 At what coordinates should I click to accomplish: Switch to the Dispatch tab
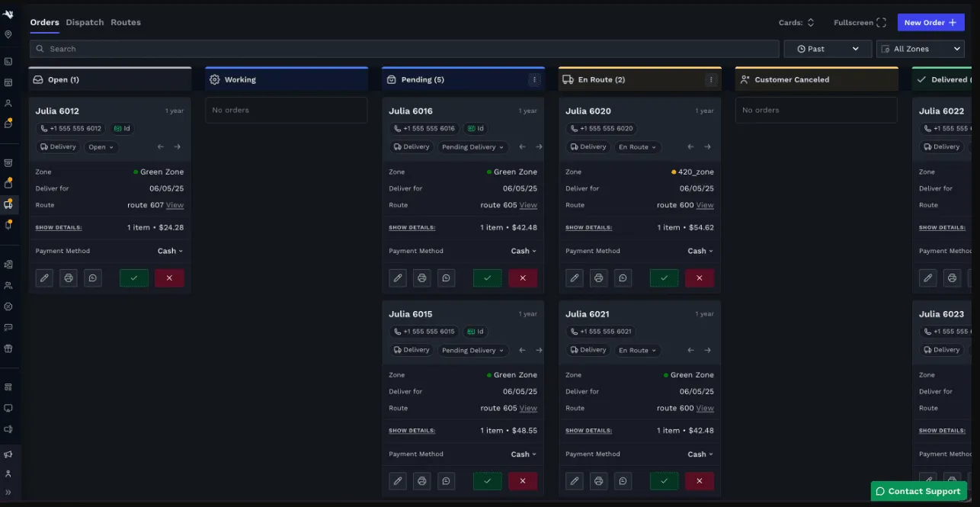[85, 22]
